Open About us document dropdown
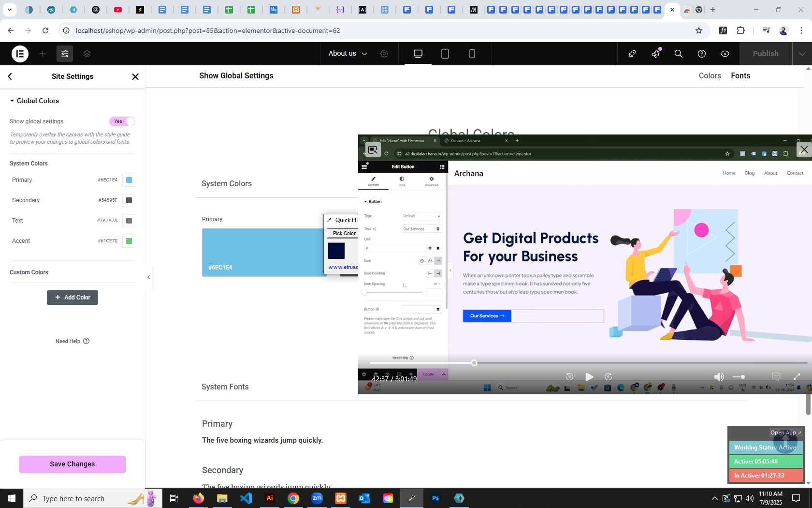812x508 pixels. pyautogui.click(x=348, y=54)
